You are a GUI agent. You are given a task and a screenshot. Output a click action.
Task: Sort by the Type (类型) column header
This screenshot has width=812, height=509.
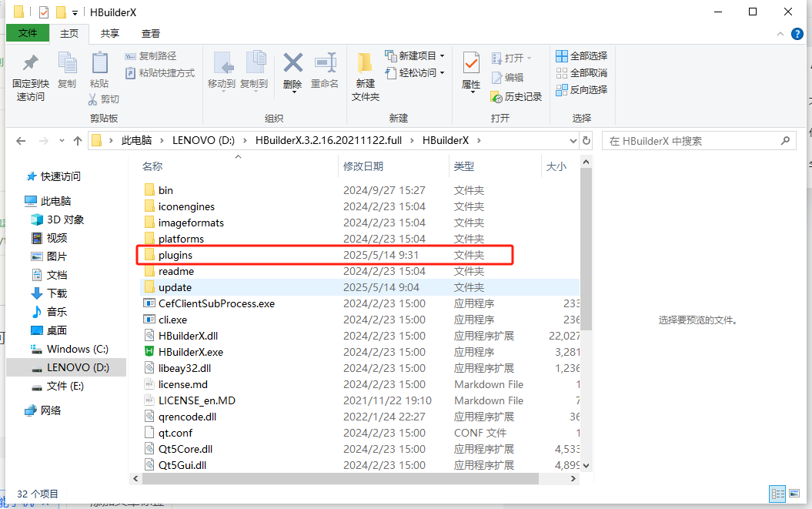tap(463, 166)
